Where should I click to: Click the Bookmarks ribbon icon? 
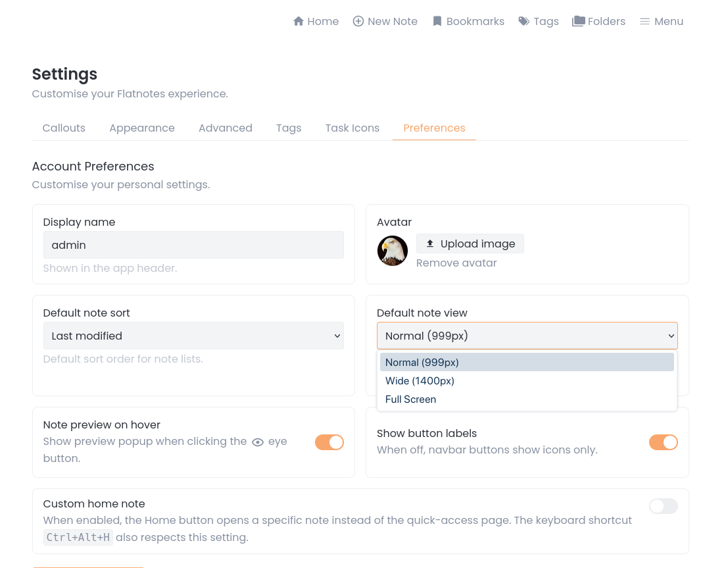(x=437, y=21)
